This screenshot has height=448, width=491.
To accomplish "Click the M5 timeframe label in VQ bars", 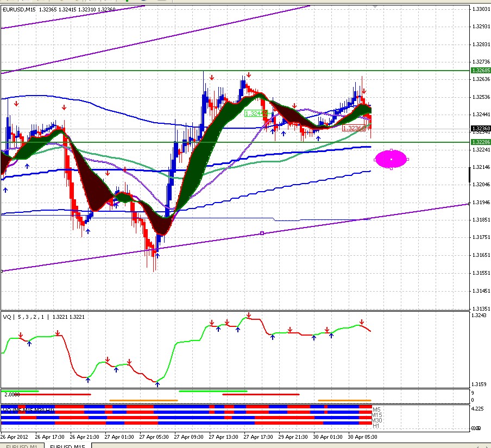I will tap(376, 409).
